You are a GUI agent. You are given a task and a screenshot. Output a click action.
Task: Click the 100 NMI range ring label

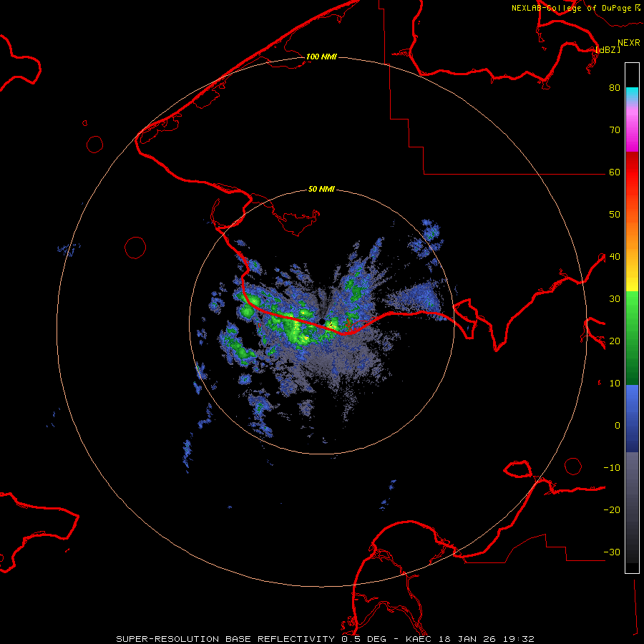tap(321, 57)
